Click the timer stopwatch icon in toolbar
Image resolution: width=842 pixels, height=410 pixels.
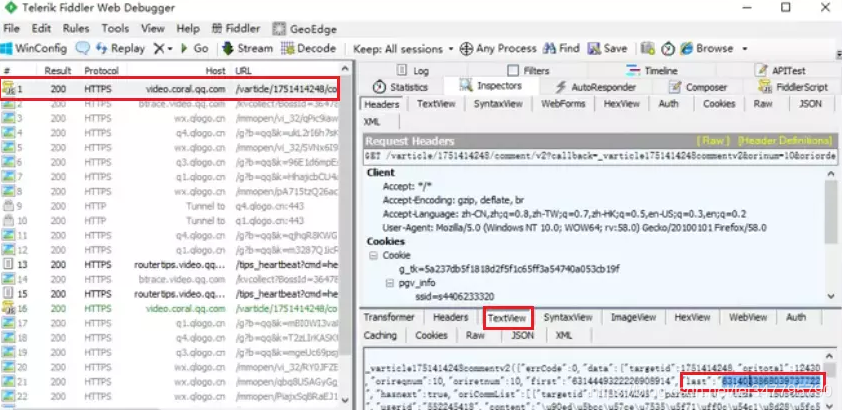(x=667, y=49)
